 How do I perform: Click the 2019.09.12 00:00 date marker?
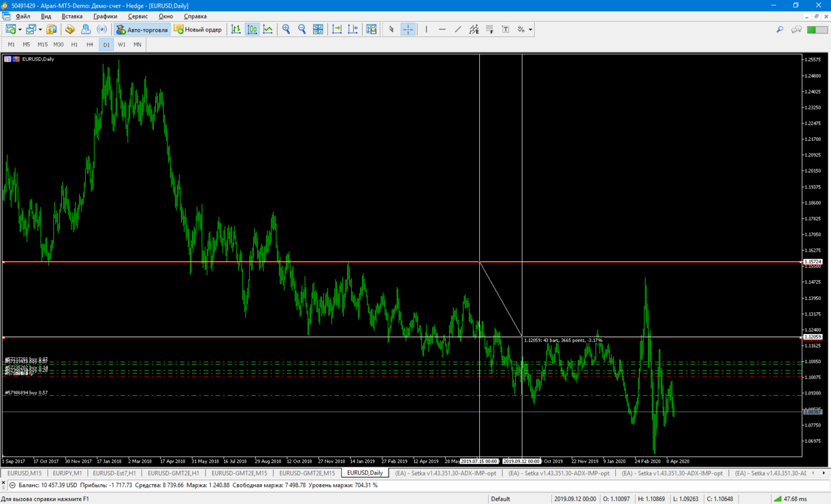click(522, 462)
